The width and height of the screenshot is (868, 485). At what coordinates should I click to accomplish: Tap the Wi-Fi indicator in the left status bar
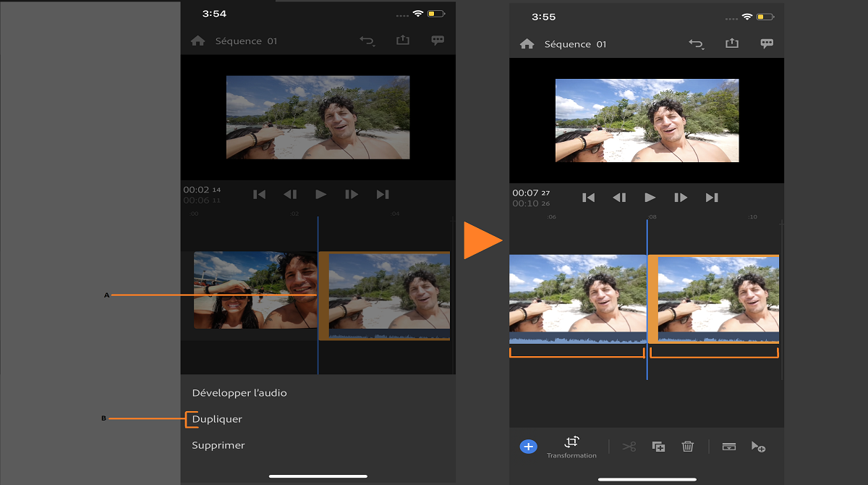(x=418, y=14)
